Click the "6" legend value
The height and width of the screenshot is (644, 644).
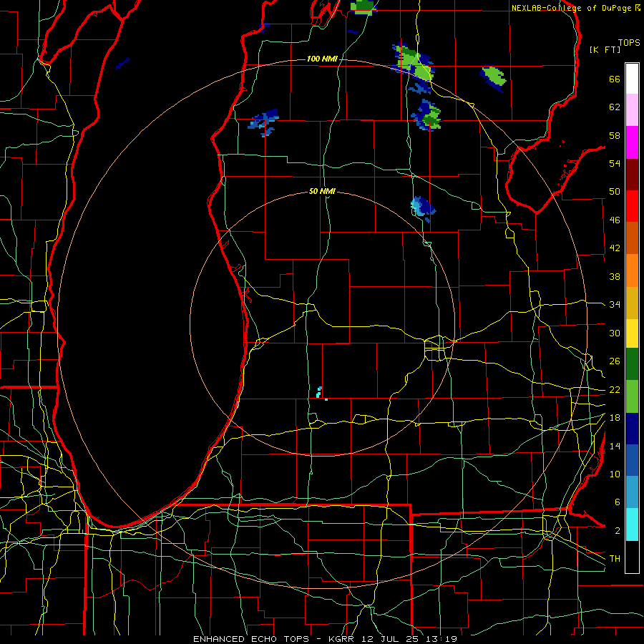(617, 502)
